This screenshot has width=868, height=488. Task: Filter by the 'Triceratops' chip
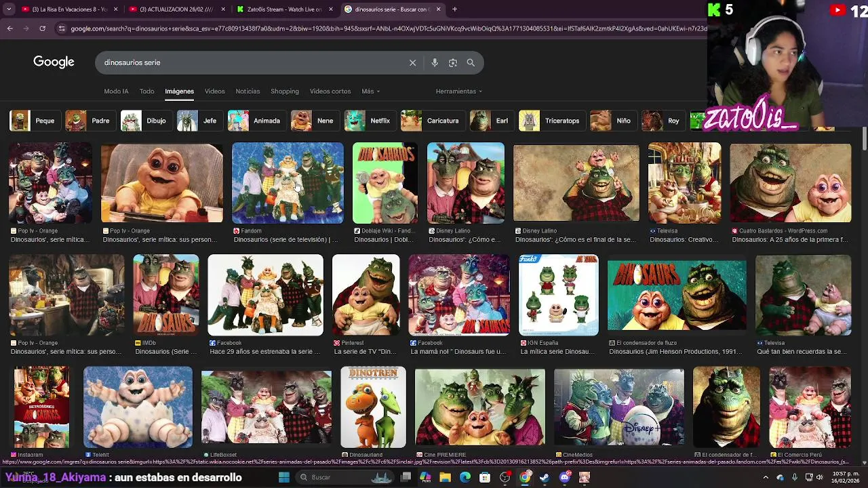point(551,121)
